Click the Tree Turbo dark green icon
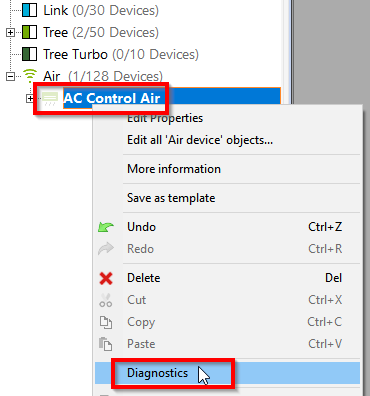The height and width of the screenshot is (396, 370). pos(29,54)
